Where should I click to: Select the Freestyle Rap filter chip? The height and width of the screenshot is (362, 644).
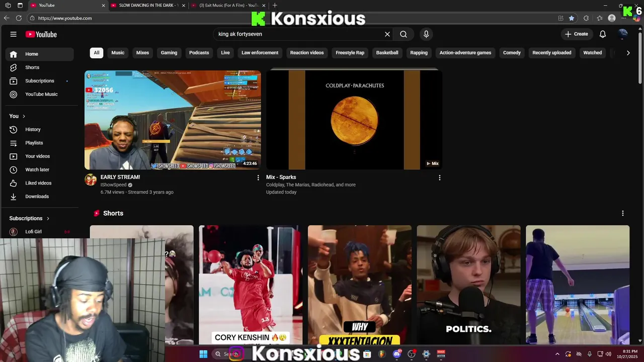[350, 53]
